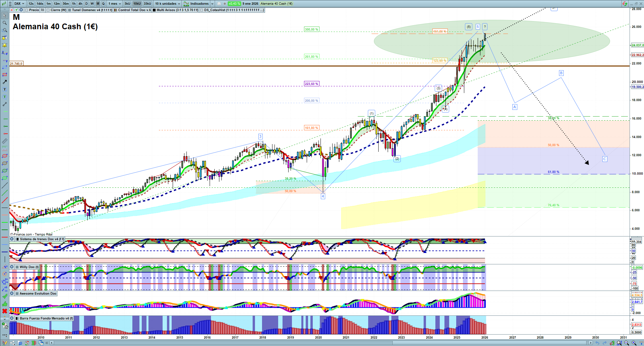Select the cursor pointer tool in left toolbar
The height and width of the screenshot is (346, 644).
tap(5, 15)
